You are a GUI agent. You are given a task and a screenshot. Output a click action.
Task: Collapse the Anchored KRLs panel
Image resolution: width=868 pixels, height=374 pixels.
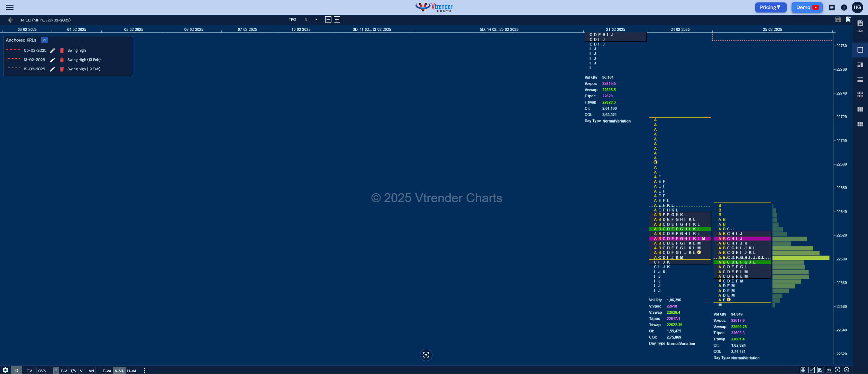pos(45,40)
